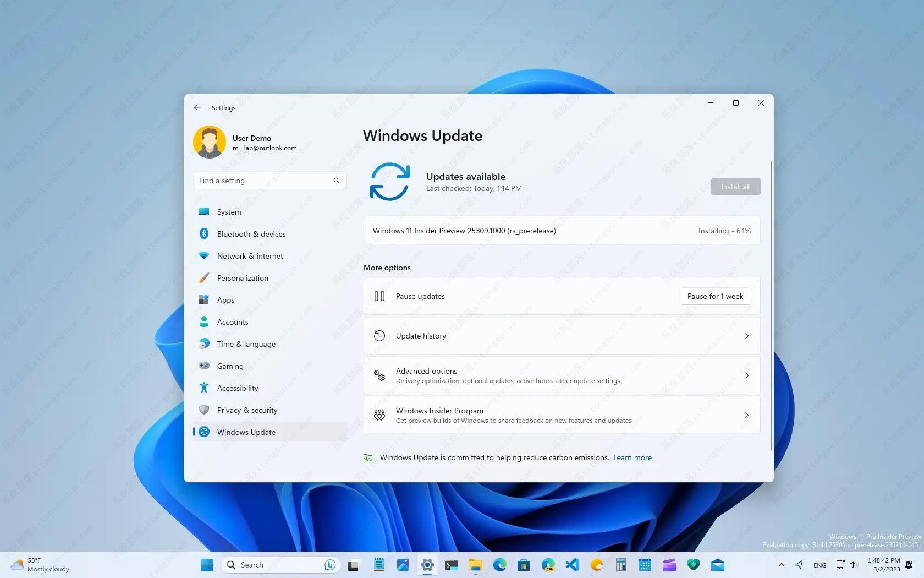Click the User Demo avatar picture
Viewport: 924px width, 578px height.
point(210,141)
